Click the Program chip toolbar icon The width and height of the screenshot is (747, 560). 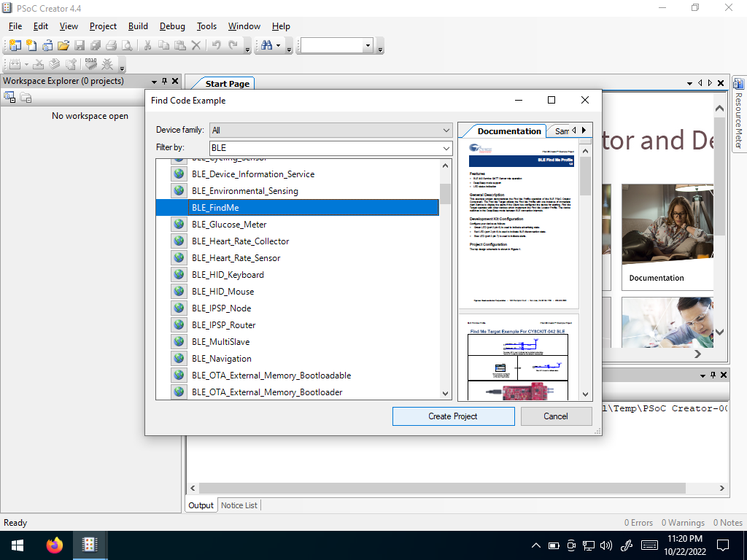click(x=90, y=64)
